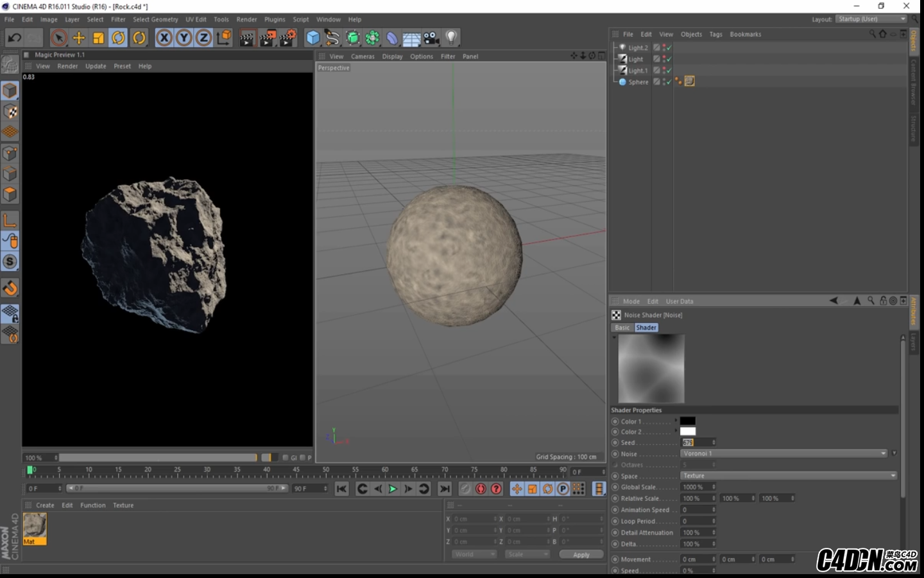Viewport: 924px width, 578px height.
Task: Open Cameras menu in the viewport
Action: [x=363, y=57]
